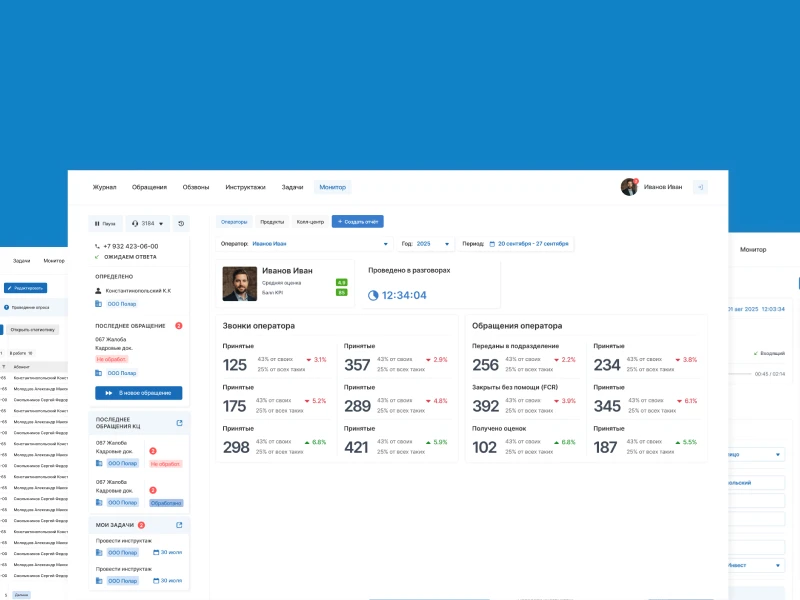
Task: Click the Создать отчёт button
Action: point(357,221)
